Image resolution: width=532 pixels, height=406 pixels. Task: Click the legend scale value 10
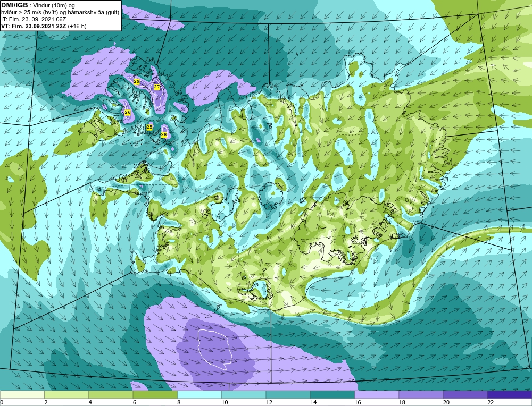click(x=225, y=402)
